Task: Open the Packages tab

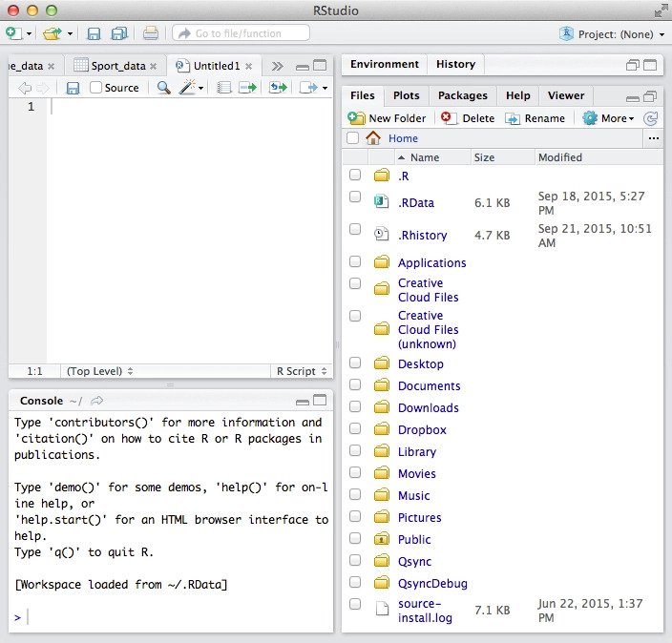Action: [462, 95]
